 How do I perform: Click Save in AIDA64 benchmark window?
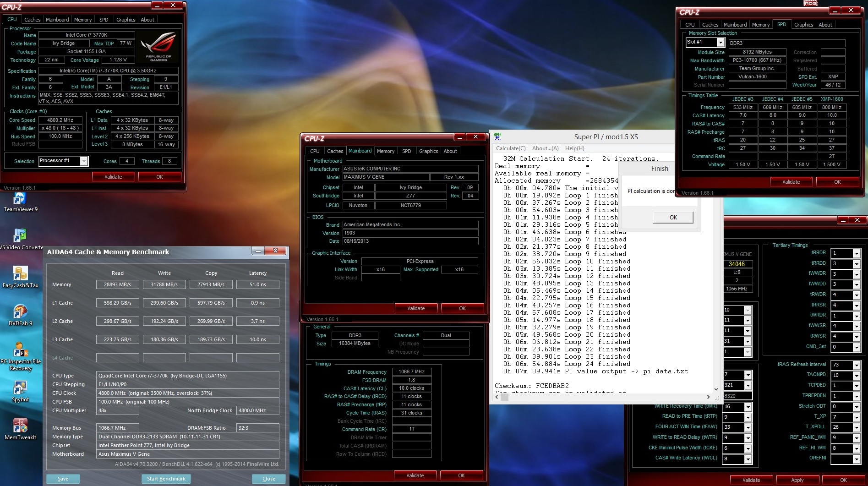pyautogui.click(x=63, y=479)
